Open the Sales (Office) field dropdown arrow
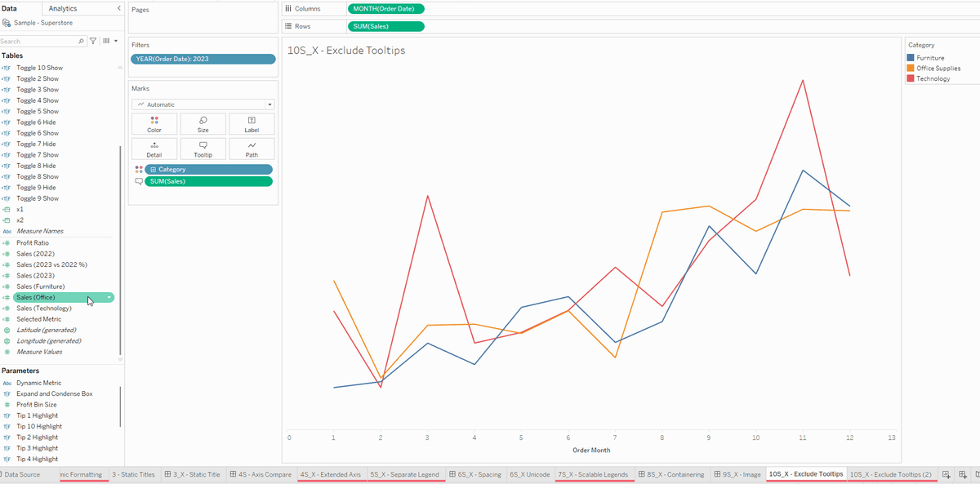Screen dimensions: 980x484 point(109,298)
